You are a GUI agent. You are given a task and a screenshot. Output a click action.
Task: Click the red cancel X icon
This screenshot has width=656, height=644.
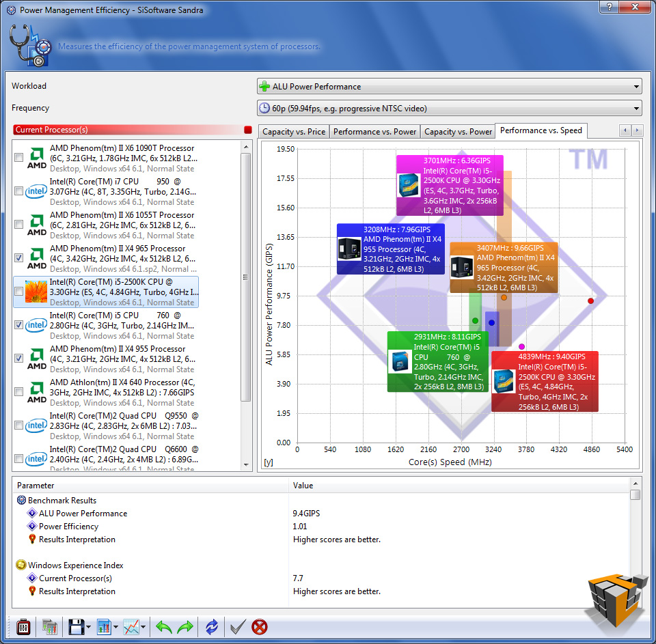(x=260, y=627)
